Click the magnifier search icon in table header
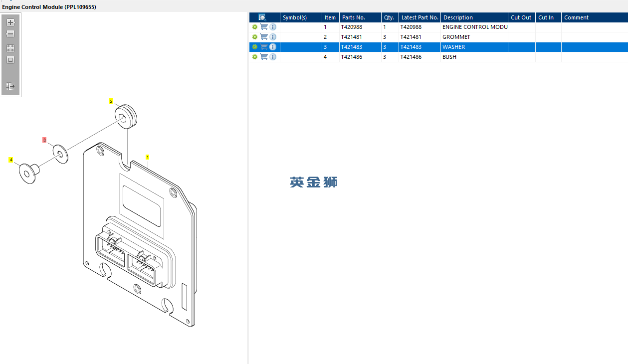Image resolution: width=628 pixels, height=364 pixels. tap(262, 17)
